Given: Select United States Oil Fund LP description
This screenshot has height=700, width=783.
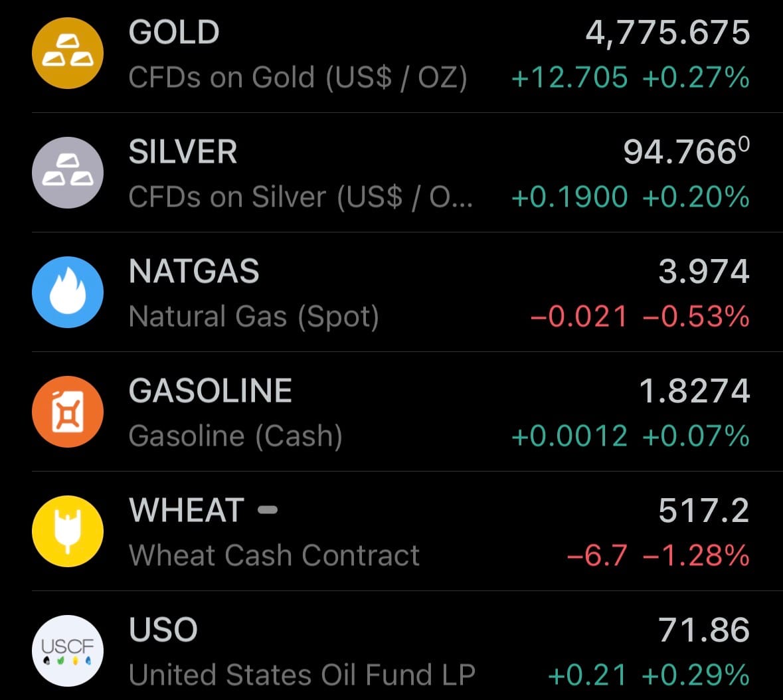Looking at the screenshot, I should tap(302, 675).
